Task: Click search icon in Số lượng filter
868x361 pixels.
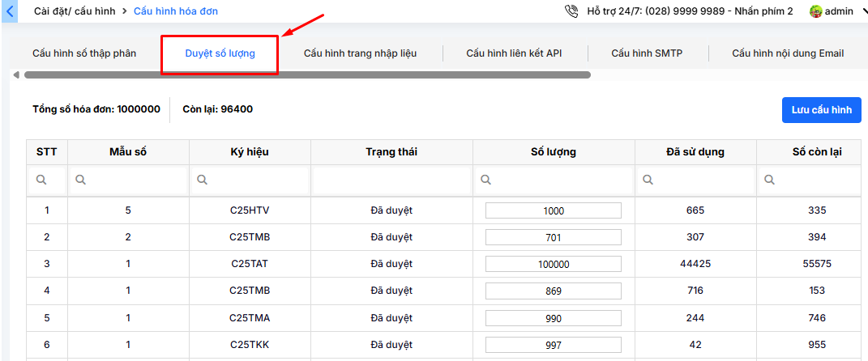Action: pos(486,180)
